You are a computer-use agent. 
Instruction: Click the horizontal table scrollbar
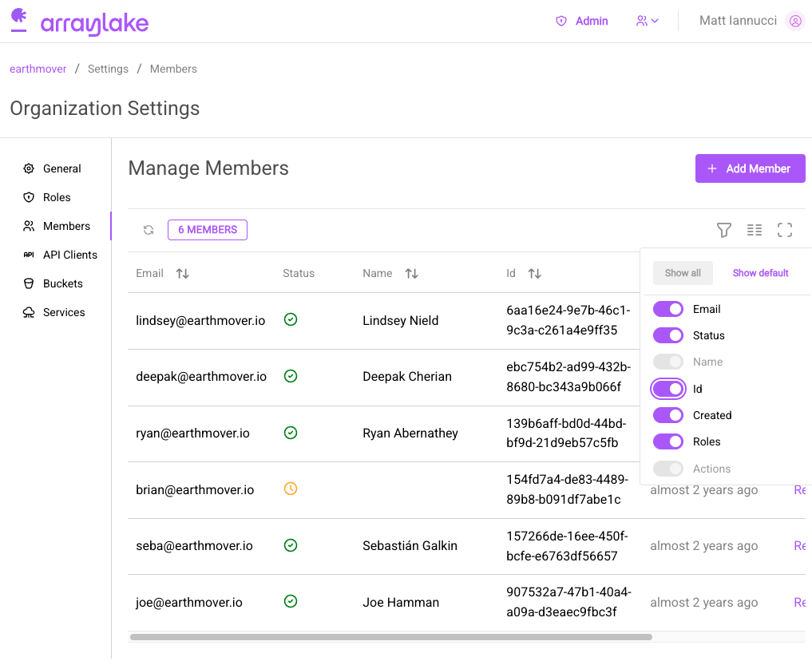(391, 637)
